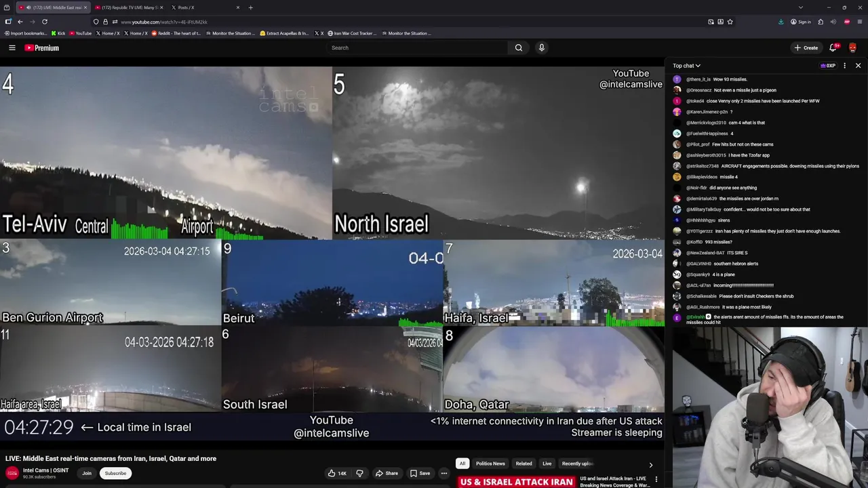Open the Intel Cams channel avatar
The height and width of the screenshot is (488, 868).
click(12, 473)
